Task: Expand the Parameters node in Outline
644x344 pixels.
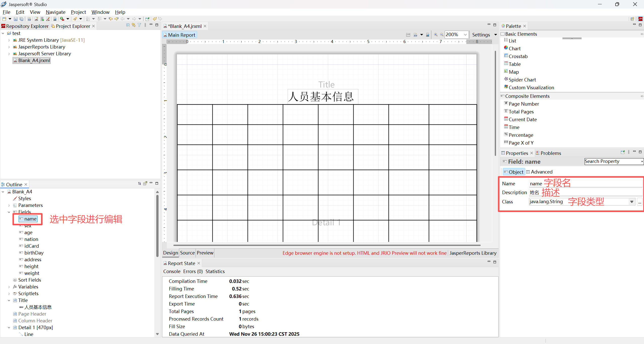Action: [x=9, y=205]
